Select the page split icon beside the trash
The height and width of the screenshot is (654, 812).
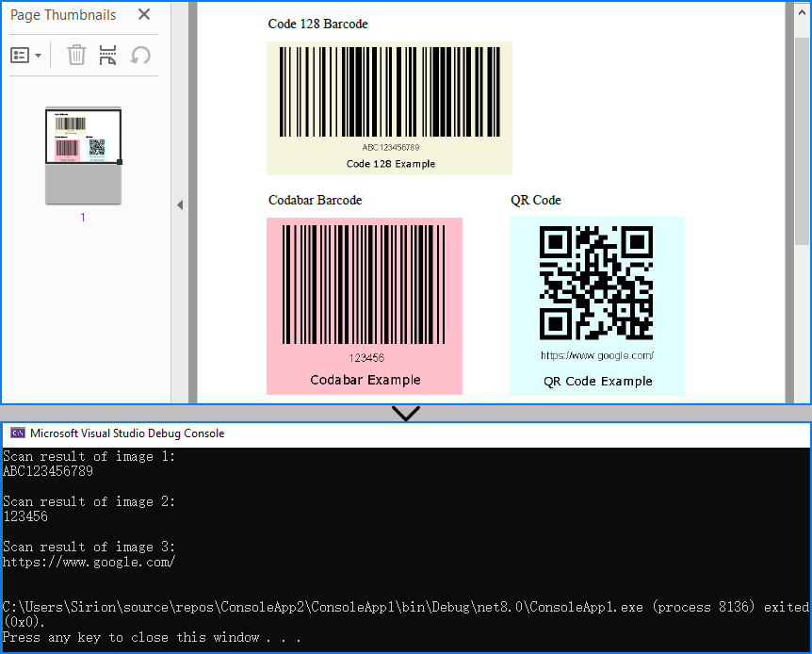coord(107,55)
